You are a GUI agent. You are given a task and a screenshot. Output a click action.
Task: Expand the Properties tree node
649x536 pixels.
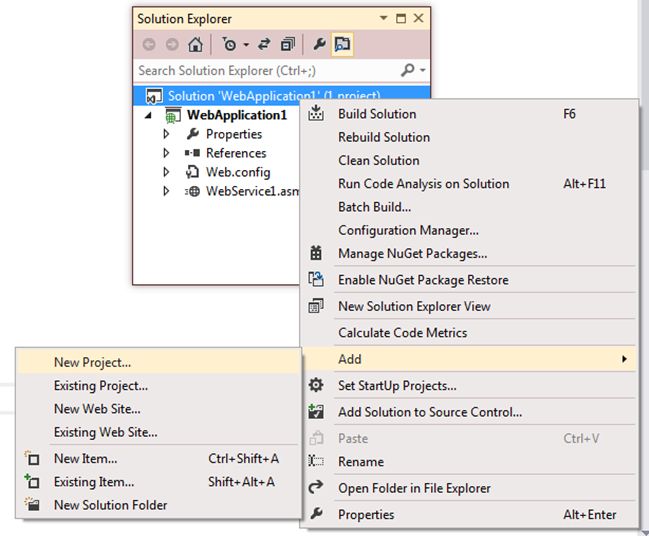pos(166,134)
